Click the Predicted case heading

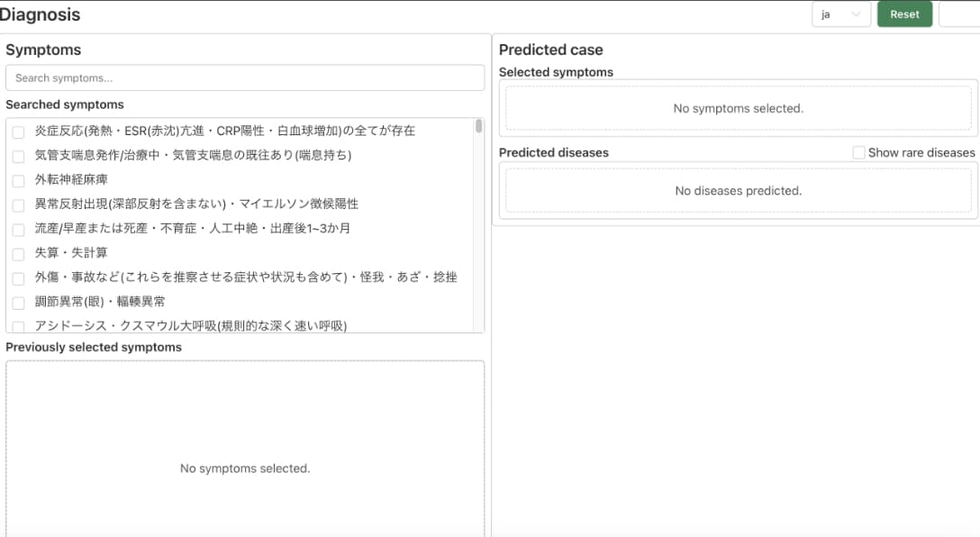pyautogui.click(x=550, y=50)
